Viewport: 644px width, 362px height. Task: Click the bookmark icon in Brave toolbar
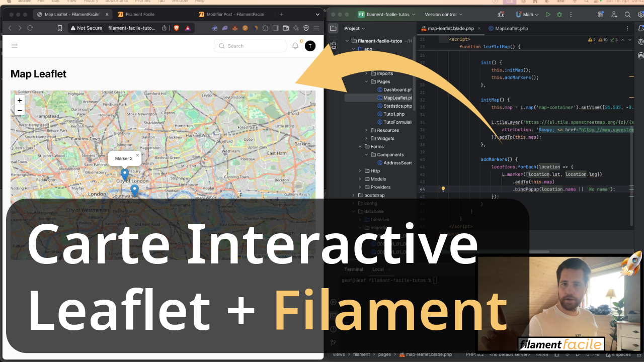pyautogui.click(x=60, y=28)
